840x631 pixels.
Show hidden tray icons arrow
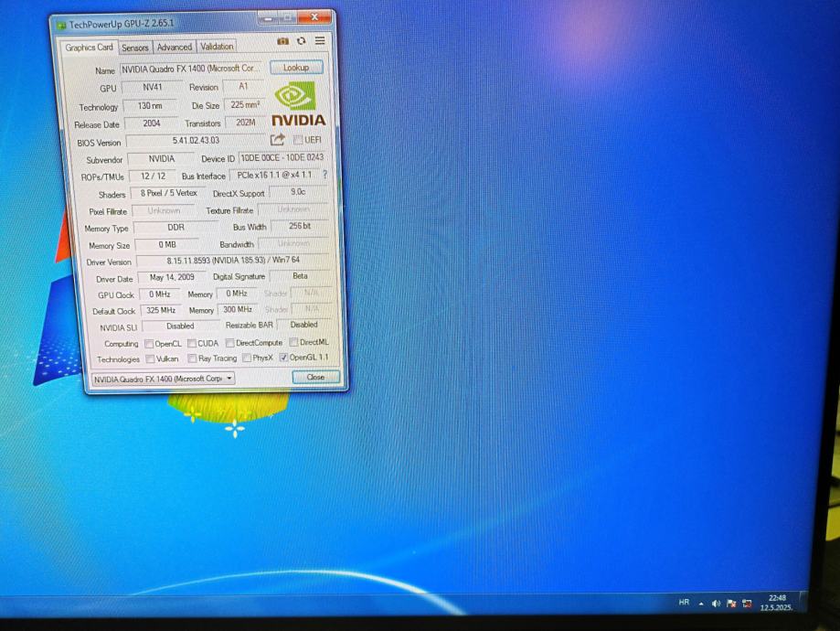[x=701, y=604]
